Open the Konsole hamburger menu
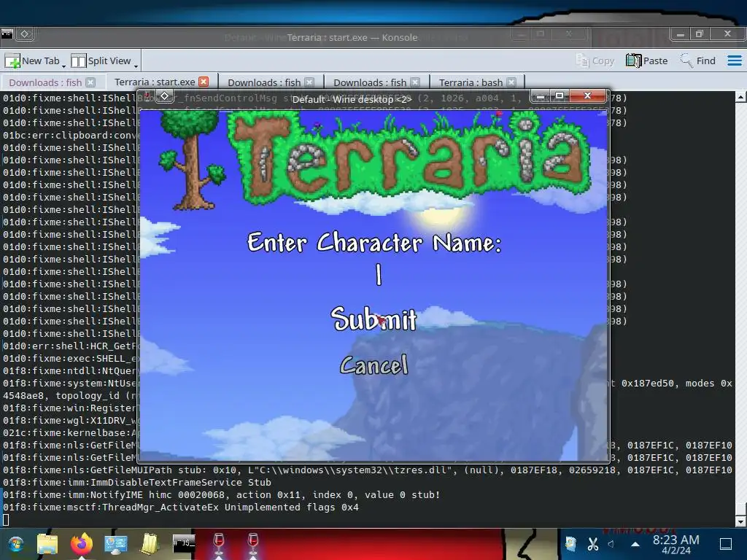747x560 pixels. click(734, 61)
